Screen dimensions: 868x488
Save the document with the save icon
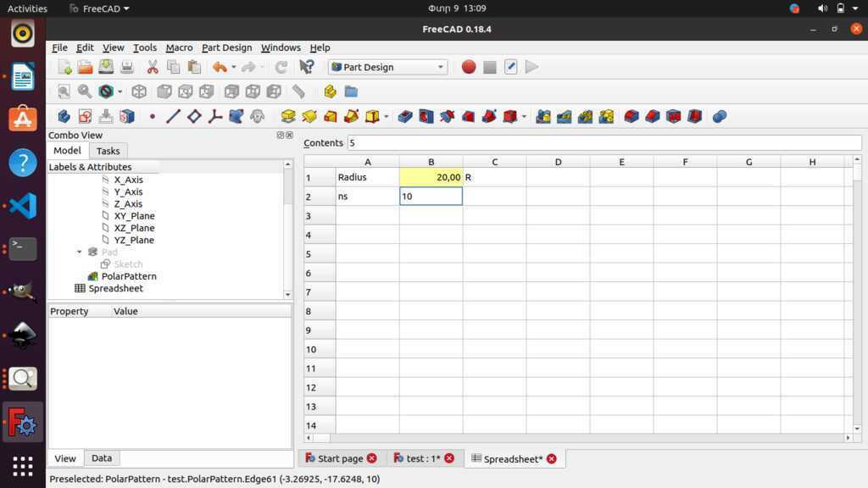(x=106, y=67)
